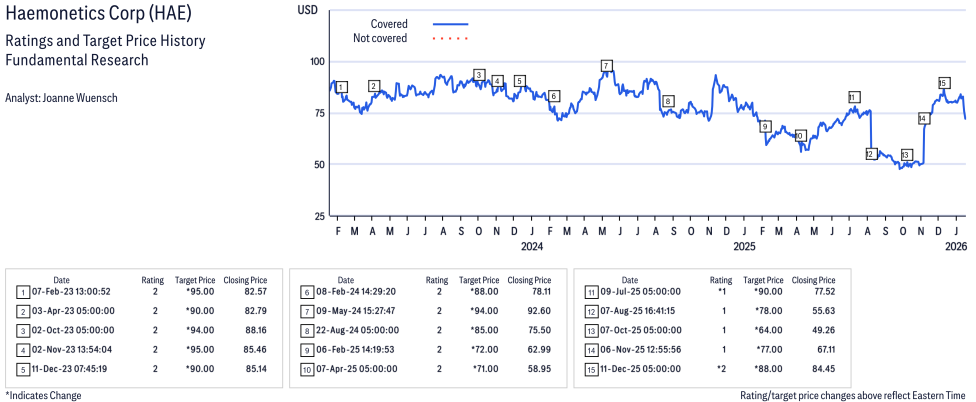Select chart marker 15 near December 2025

943,83
